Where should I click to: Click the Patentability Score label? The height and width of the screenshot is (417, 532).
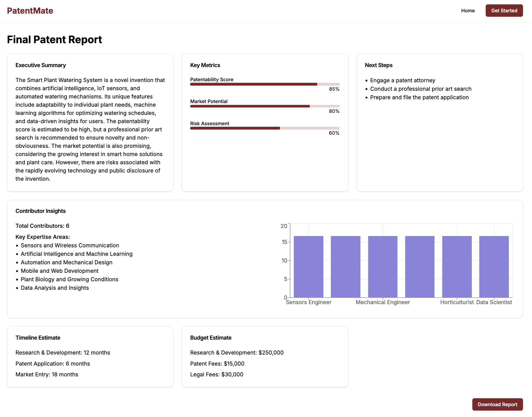pyautogui.click(x=212, y=80)
